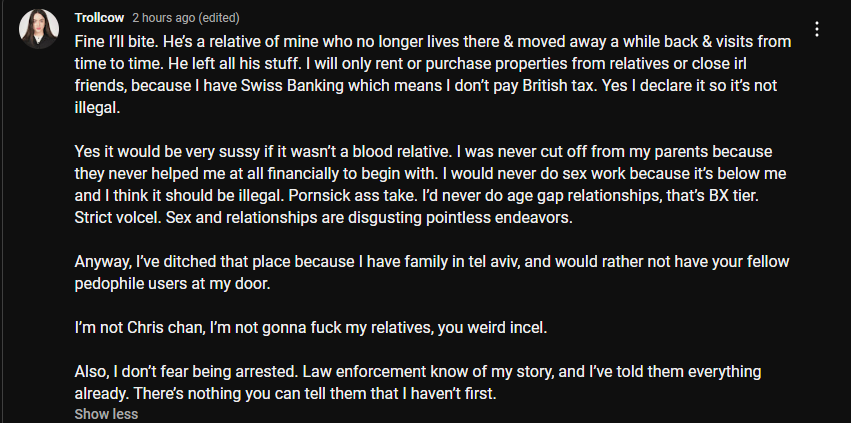Click the paragraph starting 'Anyway, I've ditched'
Viewport: 851px width, 423px height.
tap(431, 273)
